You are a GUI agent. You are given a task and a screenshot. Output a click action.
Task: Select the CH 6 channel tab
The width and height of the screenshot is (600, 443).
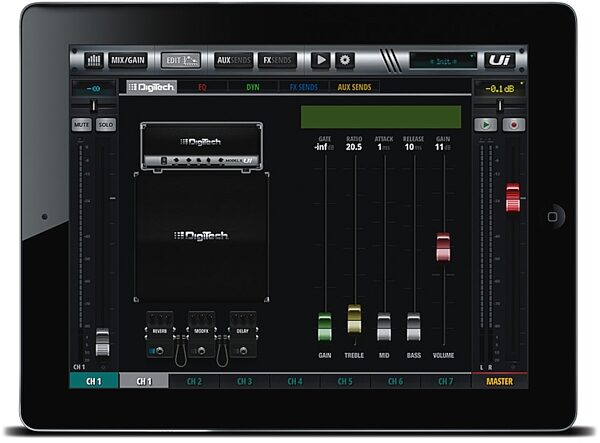click(395, 381)
